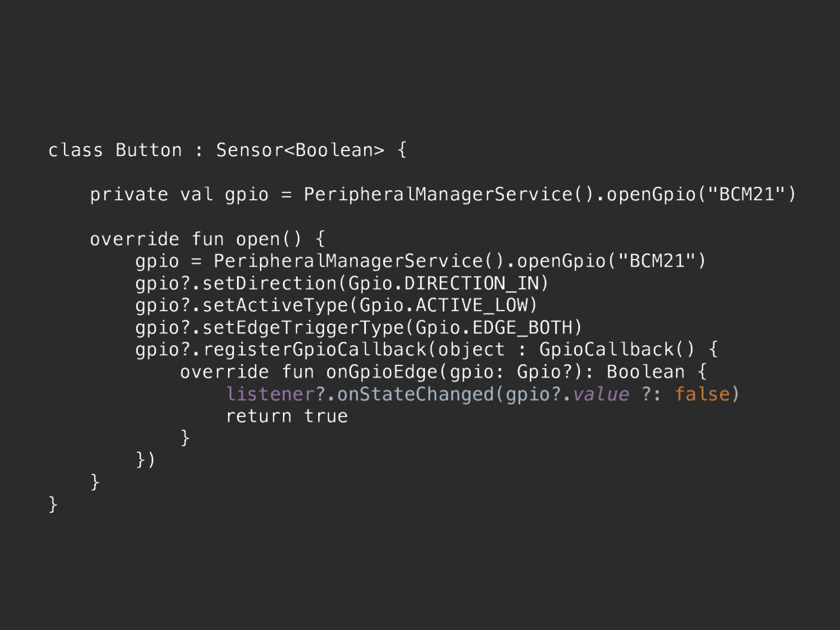Click the GpioCallback() object expression
Viewport: 840px width, 630px height.
pos(617,349)
